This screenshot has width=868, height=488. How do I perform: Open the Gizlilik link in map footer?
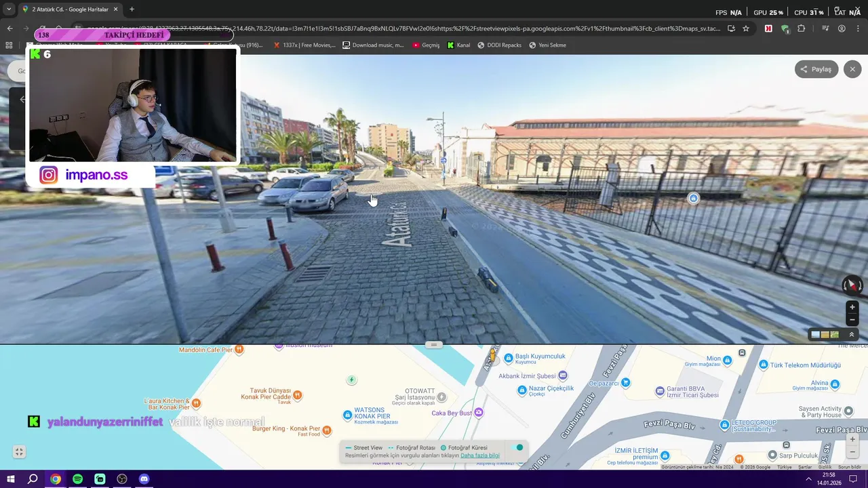[825, 467]
